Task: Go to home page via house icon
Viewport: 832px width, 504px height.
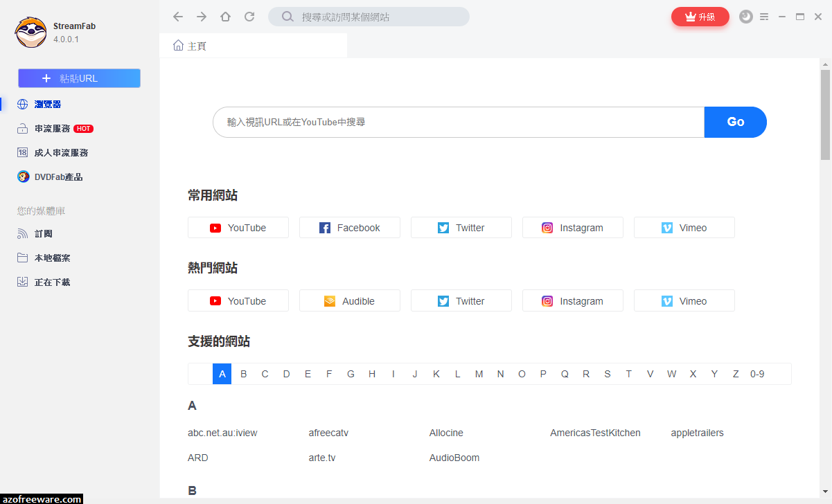Action: [224, 16]
